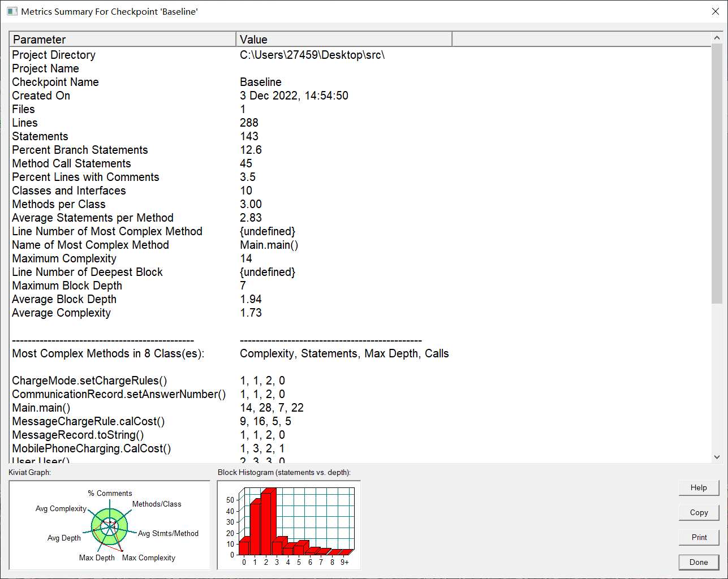The image size is (728, 579).
Task: Click the value 14, 28, 7, 22
Action: [272, 408]
